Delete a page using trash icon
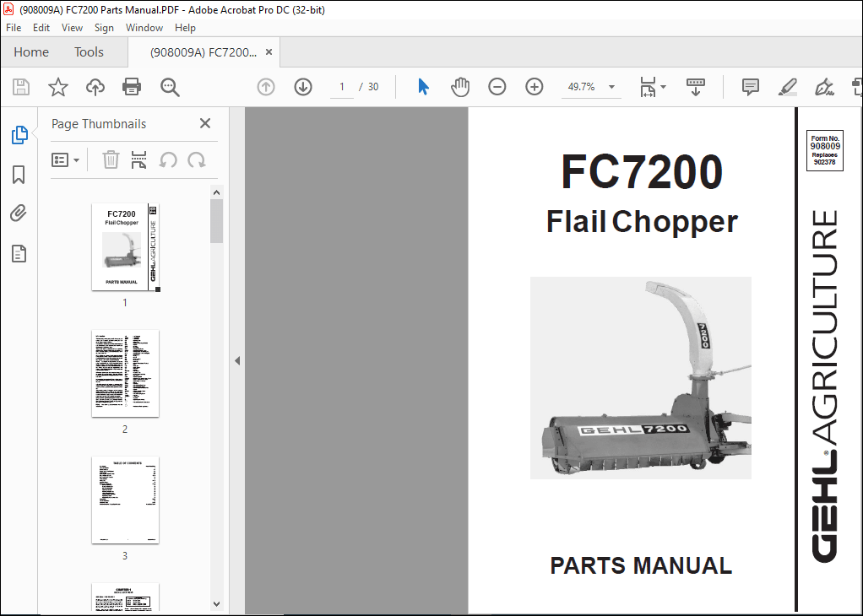The image size is (863, 616). (x=111, y=159)
